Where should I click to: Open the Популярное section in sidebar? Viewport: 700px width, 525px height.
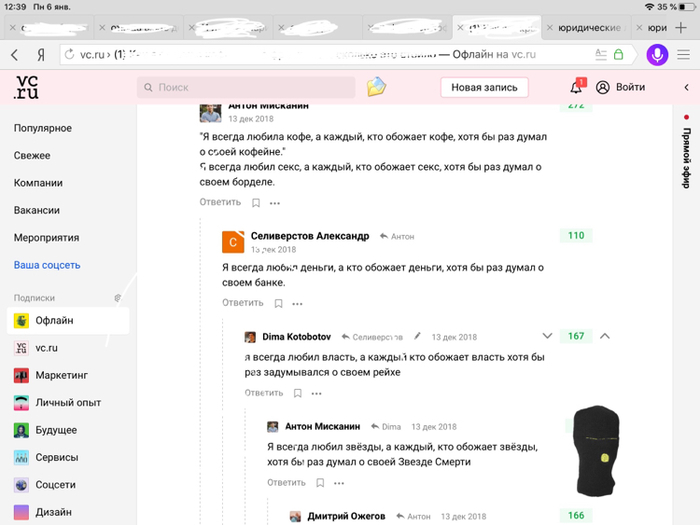[x=43, y=128]
